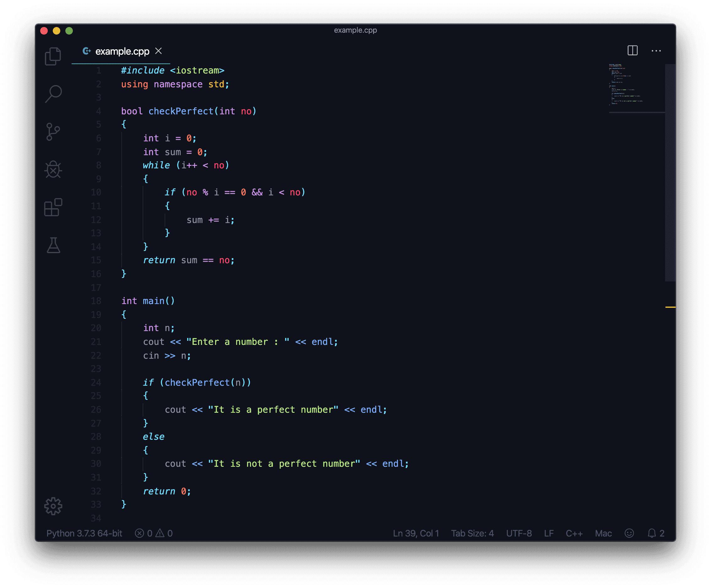Change Tab Size: 4 indentation setting
This screenshot has height=588, width=711.
pos(472,533)
